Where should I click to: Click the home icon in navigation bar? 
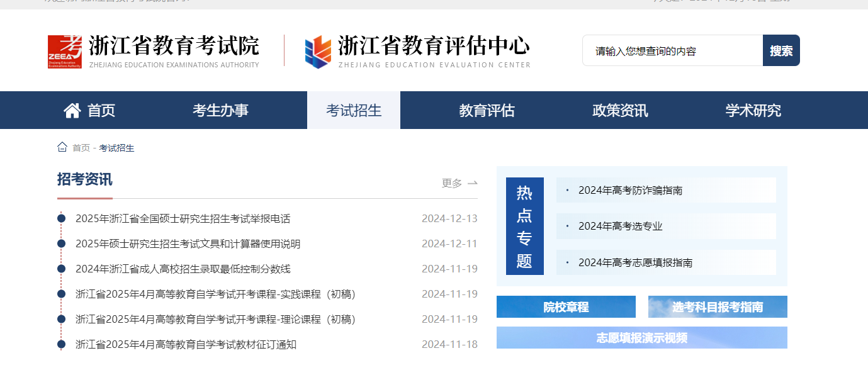pyautogui.click(x=72, y=111)
